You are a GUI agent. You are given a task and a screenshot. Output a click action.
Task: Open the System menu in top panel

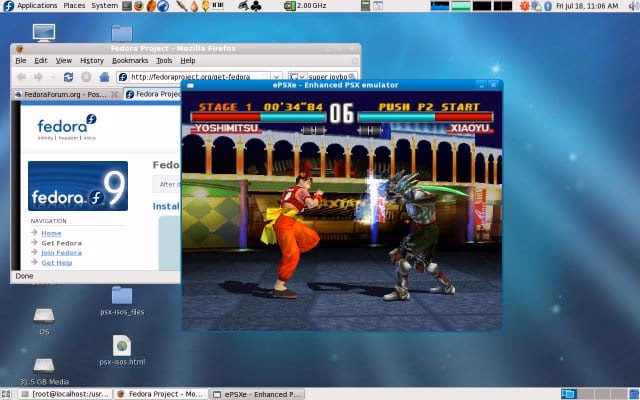[104, 6]
